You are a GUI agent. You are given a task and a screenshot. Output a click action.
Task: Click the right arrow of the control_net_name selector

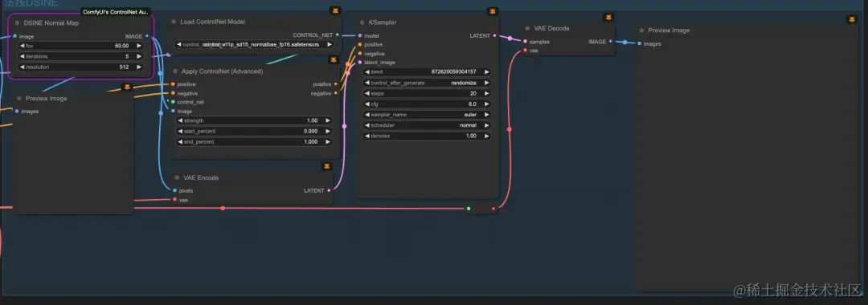click(330, 44)
